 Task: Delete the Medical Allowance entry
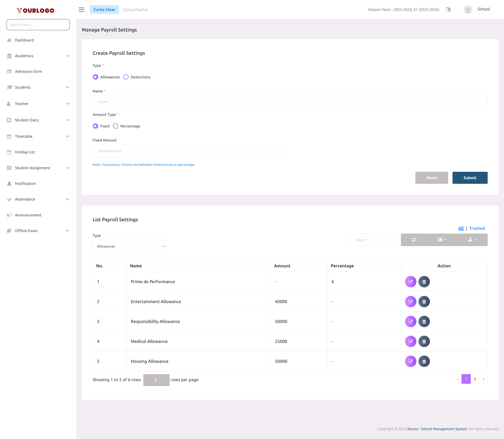click(424, 341)
